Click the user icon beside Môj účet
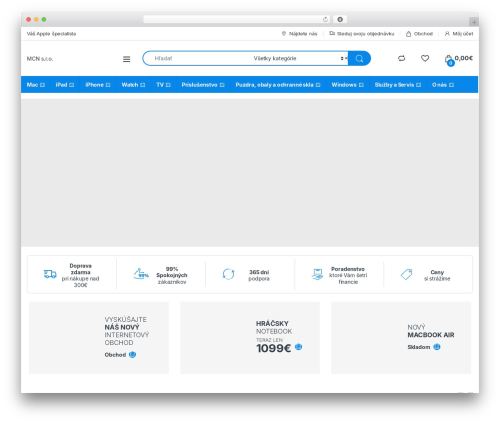Screen dimensions: 500x423 tap(447, 34)
